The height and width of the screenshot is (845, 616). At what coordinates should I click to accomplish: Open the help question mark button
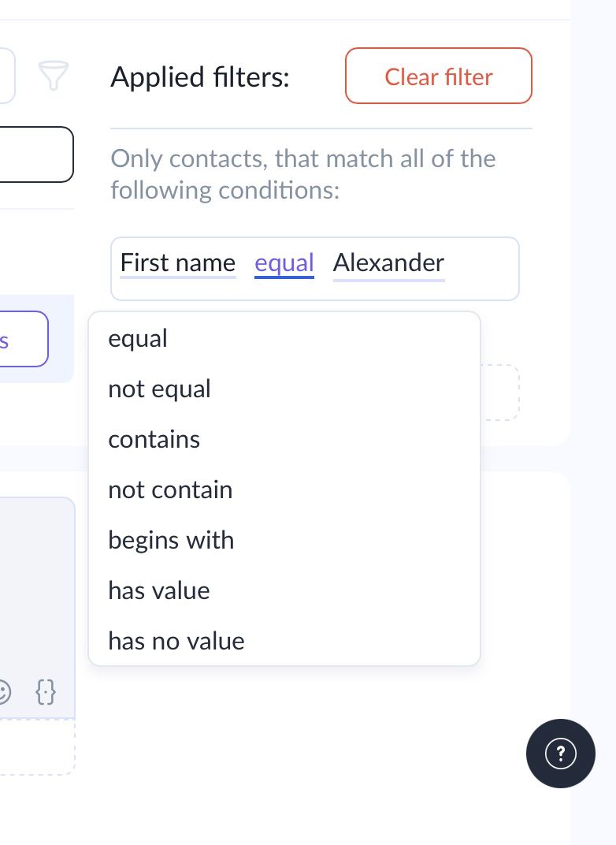click(560, 754)
